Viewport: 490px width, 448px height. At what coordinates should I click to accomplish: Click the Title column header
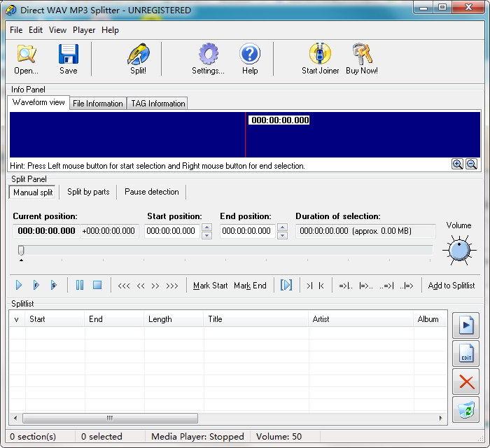tap(256, 319)
